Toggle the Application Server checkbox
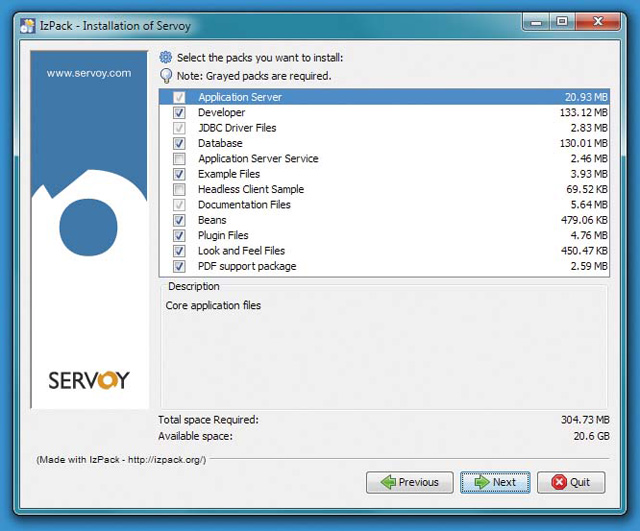 [179, 97]
